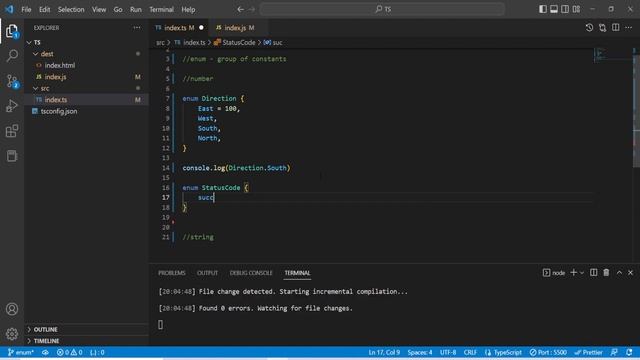Click Ln 17, Col 9 cursor position
The image size is (640, 360).
pos(384,352)
